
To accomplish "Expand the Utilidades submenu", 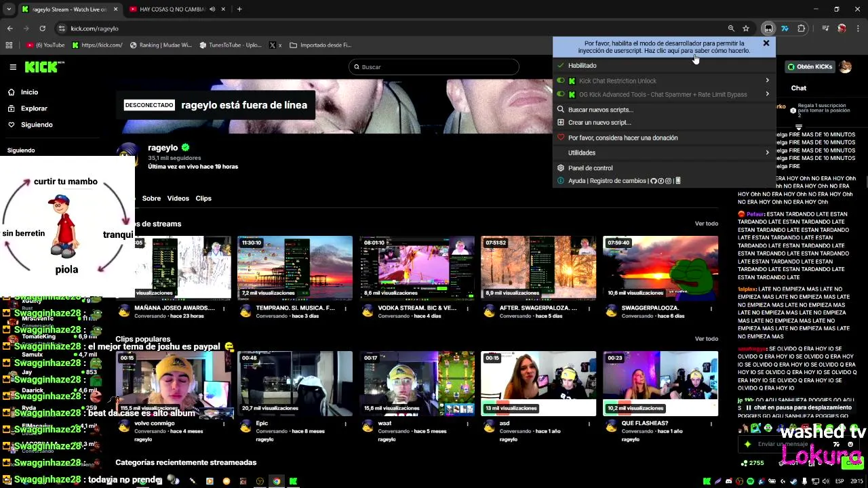I will (x=664, y=152).
